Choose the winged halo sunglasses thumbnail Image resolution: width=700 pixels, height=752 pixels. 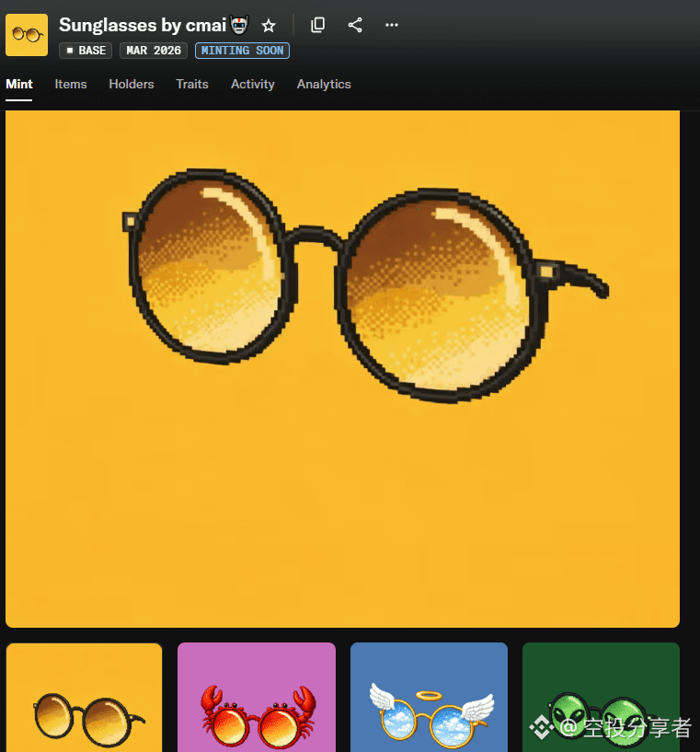(x=429, y=698)
